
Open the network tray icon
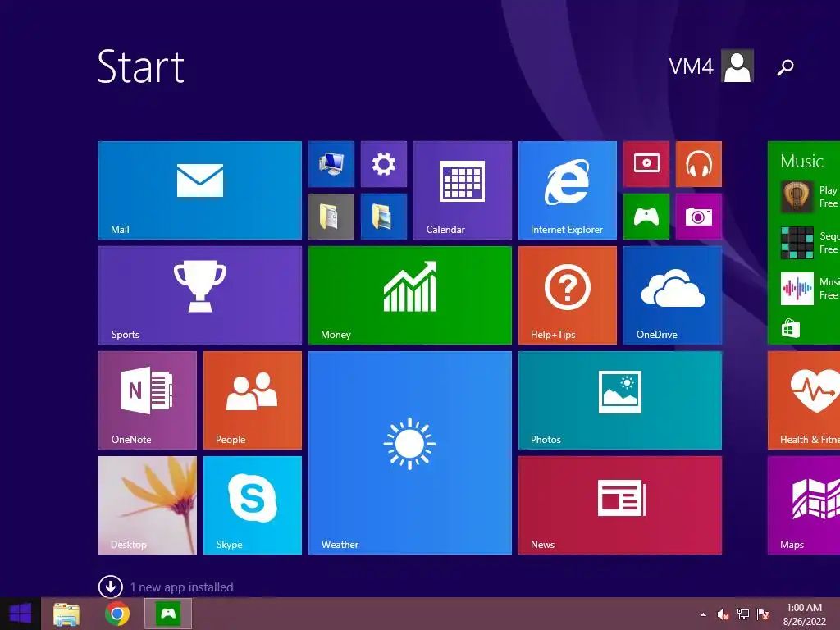(x=743, y=614)
